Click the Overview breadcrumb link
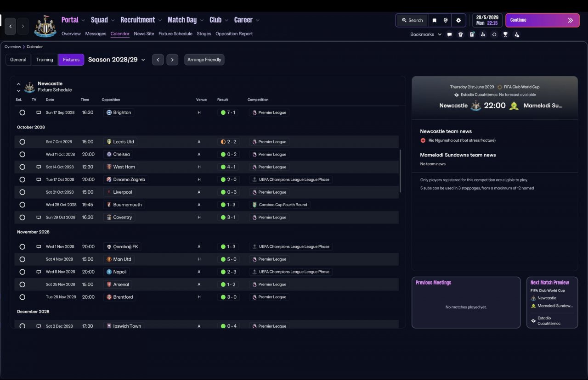The image size is (588, 380). (x=13, y=47)
